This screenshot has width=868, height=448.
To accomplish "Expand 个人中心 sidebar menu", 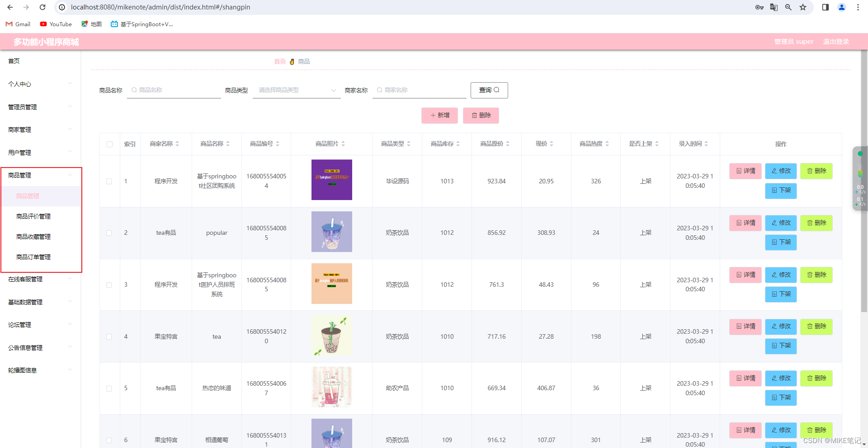I will [x=40, y=84].
